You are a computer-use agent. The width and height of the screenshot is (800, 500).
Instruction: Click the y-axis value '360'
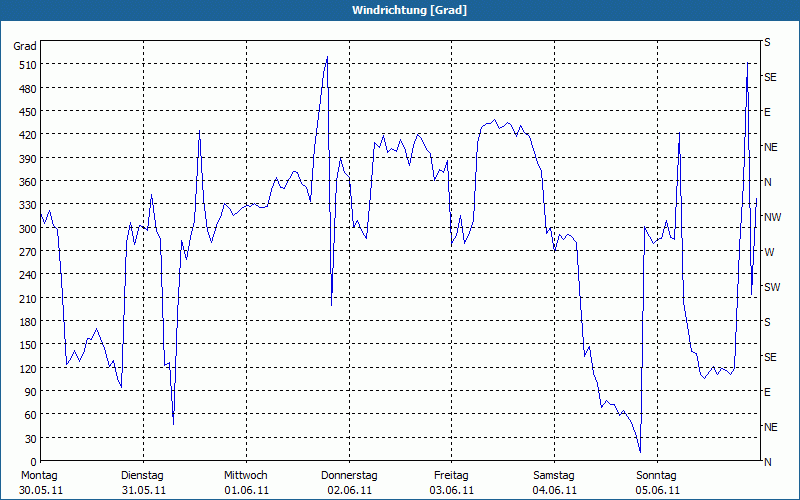[x=28, y=182]
